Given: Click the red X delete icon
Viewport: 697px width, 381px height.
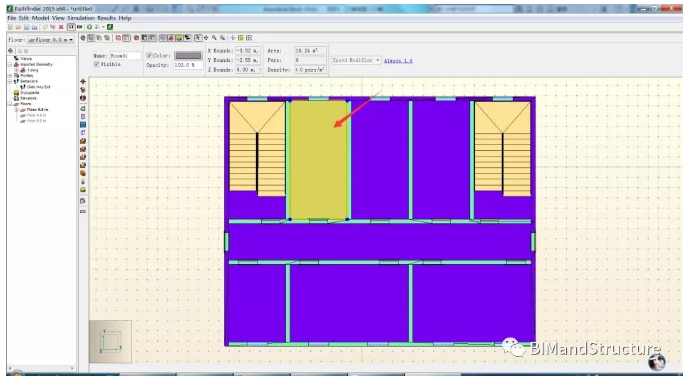Looking at the screenshot, I should pos(61,27).
